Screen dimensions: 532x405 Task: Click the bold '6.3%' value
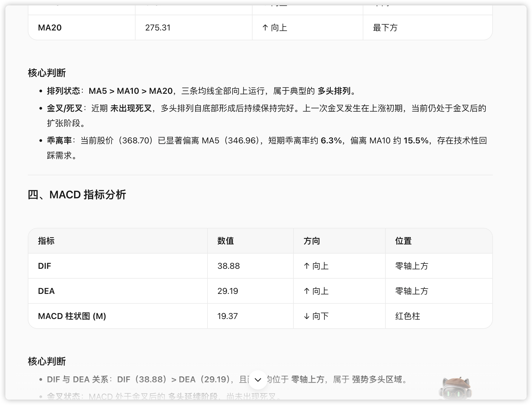[x=331, y=140]
